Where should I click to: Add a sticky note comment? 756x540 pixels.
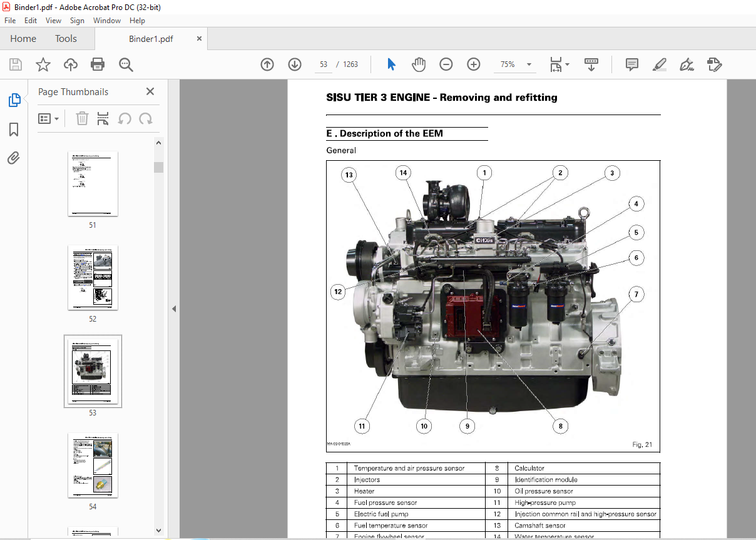[x=632, y=64]
